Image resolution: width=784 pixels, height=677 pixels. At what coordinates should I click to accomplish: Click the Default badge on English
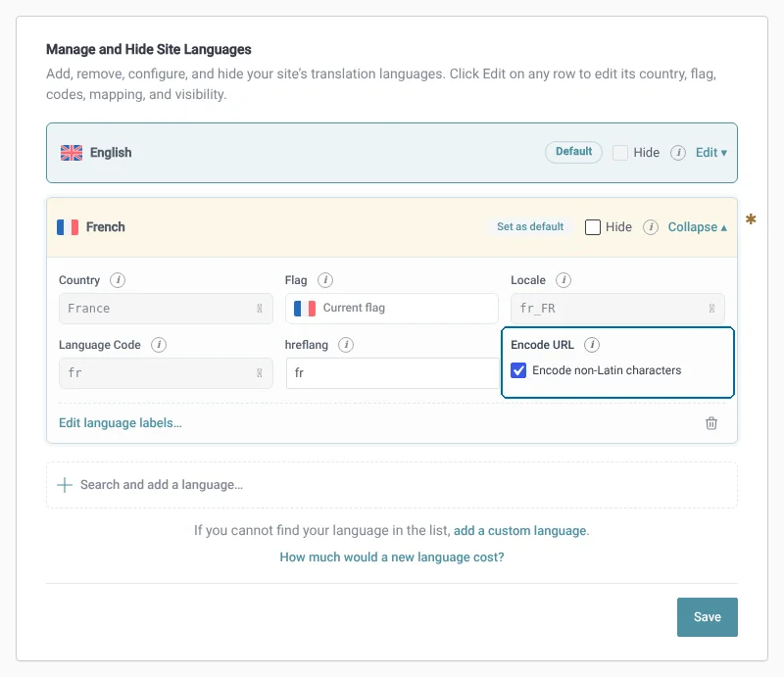[573, 152]
